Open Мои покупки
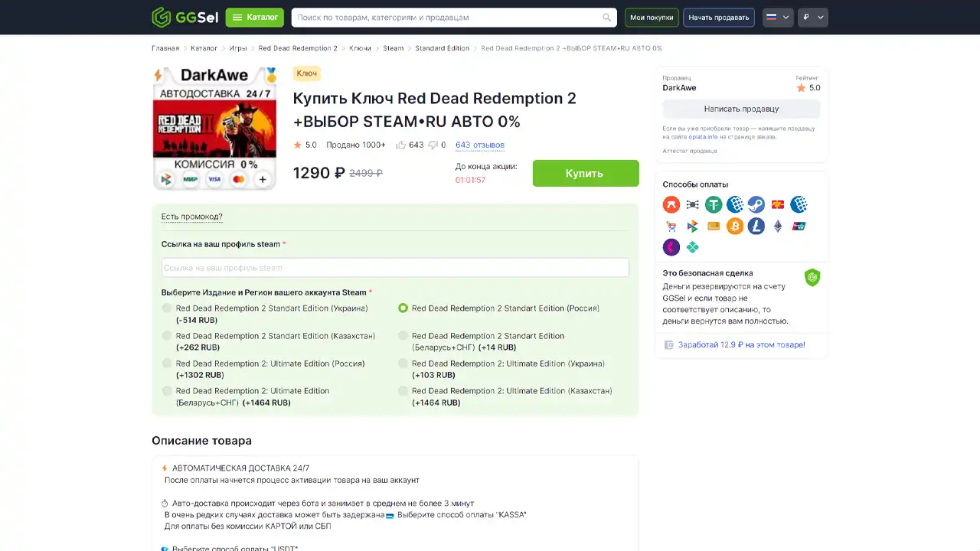The width and height of the screenshot is (980, 551). click(652, 18)
